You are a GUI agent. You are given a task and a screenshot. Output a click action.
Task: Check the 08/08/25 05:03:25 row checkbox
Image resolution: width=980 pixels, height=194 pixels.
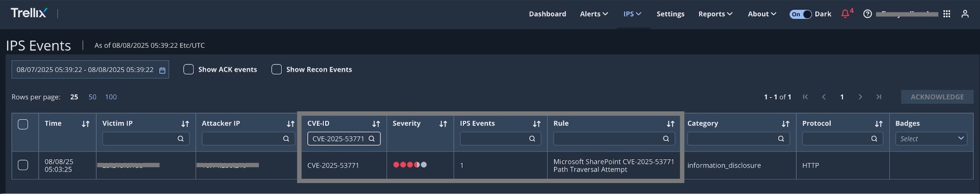point(23,165)
